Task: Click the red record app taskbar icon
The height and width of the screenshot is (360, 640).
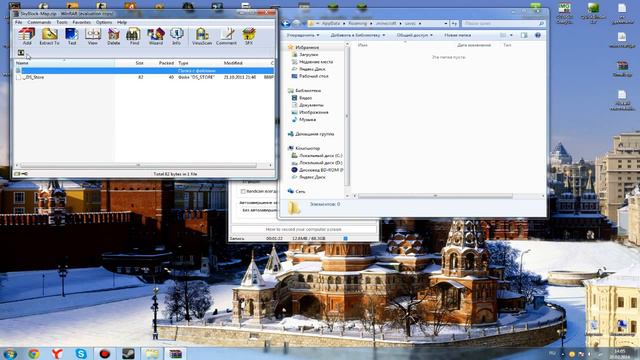Action: coord(104,353)
